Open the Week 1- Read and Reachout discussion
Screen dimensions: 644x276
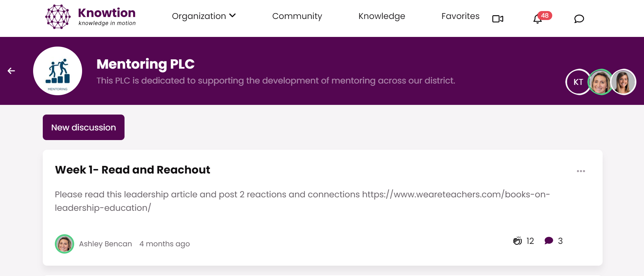click(132, 170)
